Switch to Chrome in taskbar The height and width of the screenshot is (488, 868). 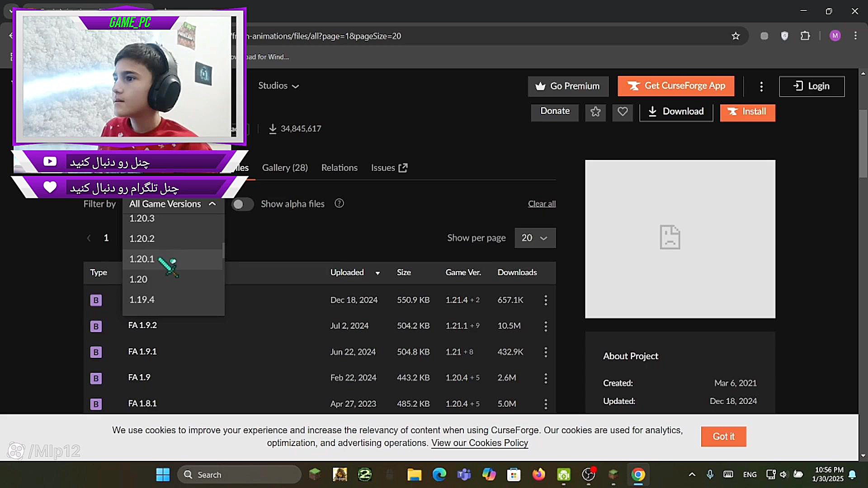pyautogui.click(x=638, y=474)
